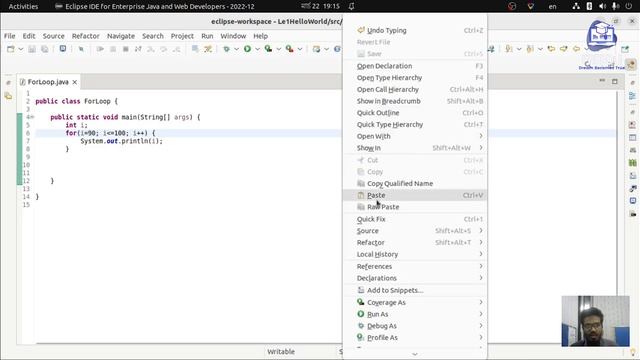Image resolution: width=640 pixels, height=360 pixels.
Task: Click the Save toolbar icon
Action: tap(32, 49)
